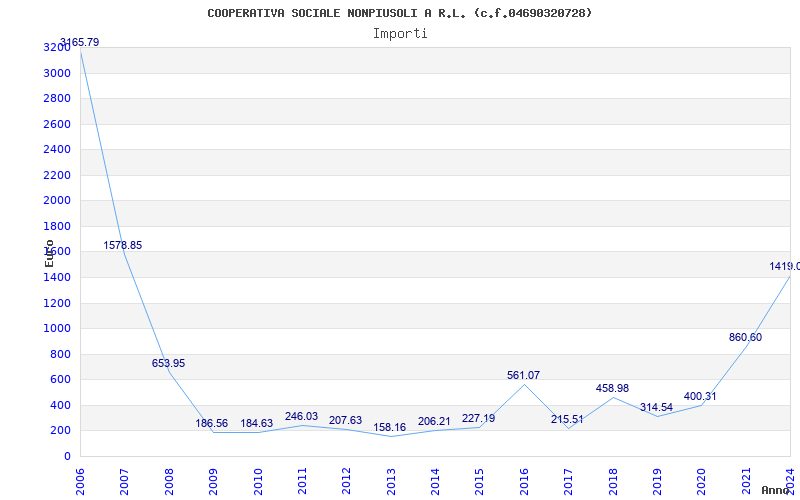
Task: Click the 2018 x-axis year label
Action: (x=613, y=482)
